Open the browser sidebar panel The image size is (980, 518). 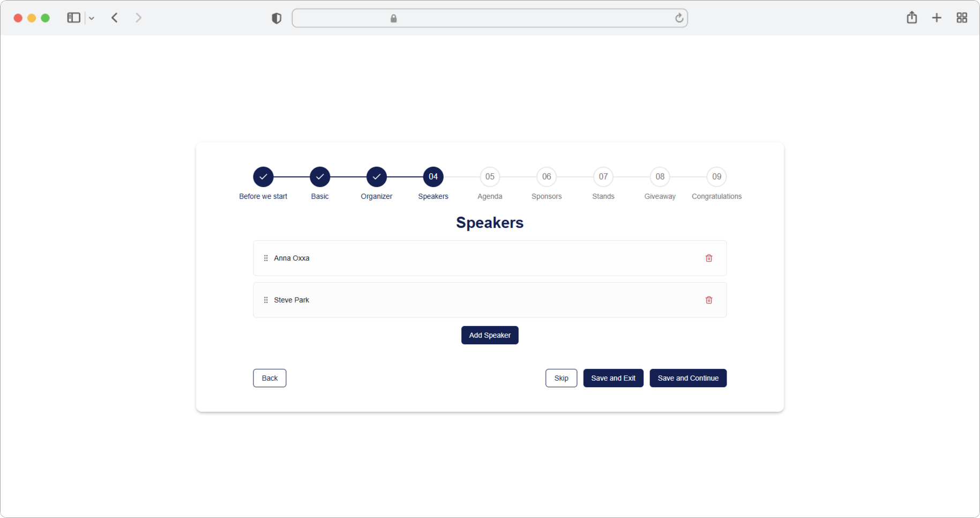click(x=73, y=18)
